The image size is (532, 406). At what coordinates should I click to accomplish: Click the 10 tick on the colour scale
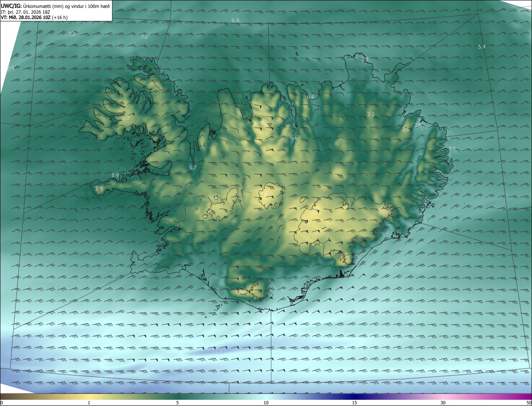(x=266, y=403)
